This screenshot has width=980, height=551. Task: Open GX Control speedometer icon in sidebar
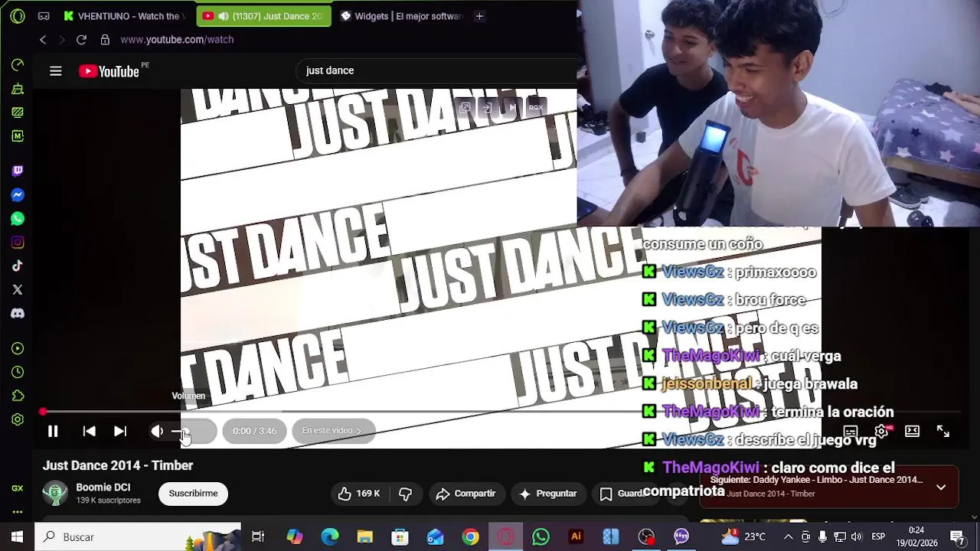[x=18, y=65]
